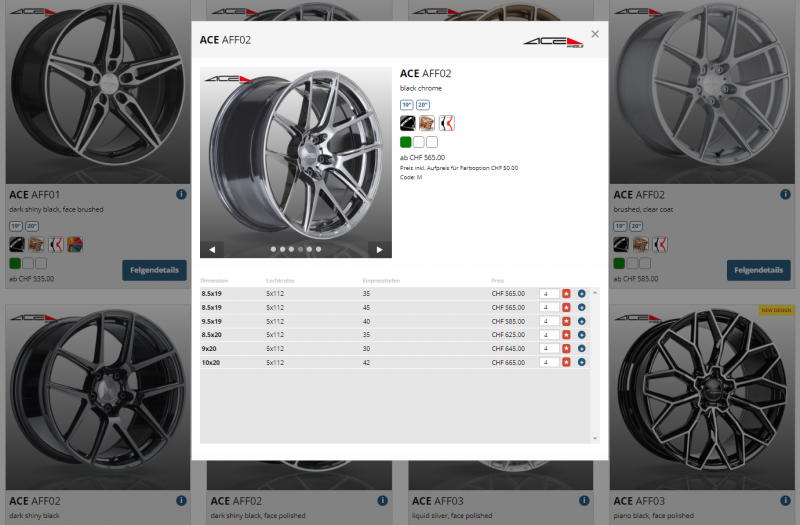800x525 pixels.
Task: Favorite the 8.5x20 row with star
Action: pyautogui.click(x=566, y=335)
